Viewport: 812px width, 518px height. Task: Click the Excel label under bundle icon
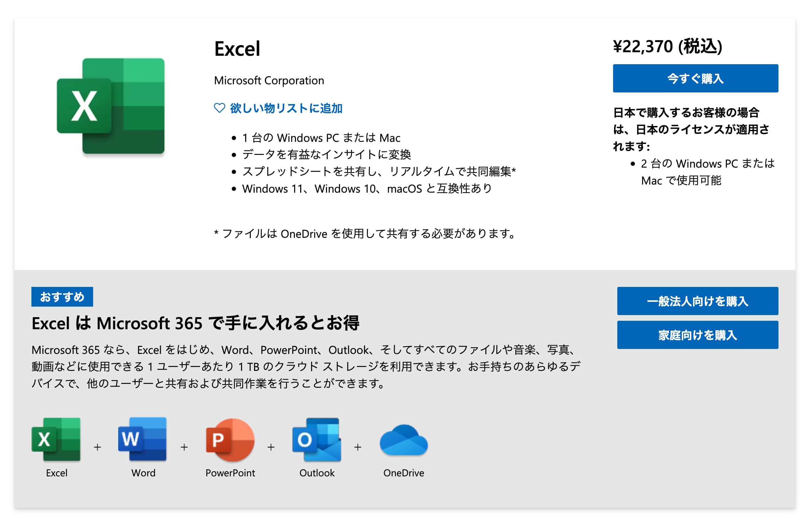point(56,473)
